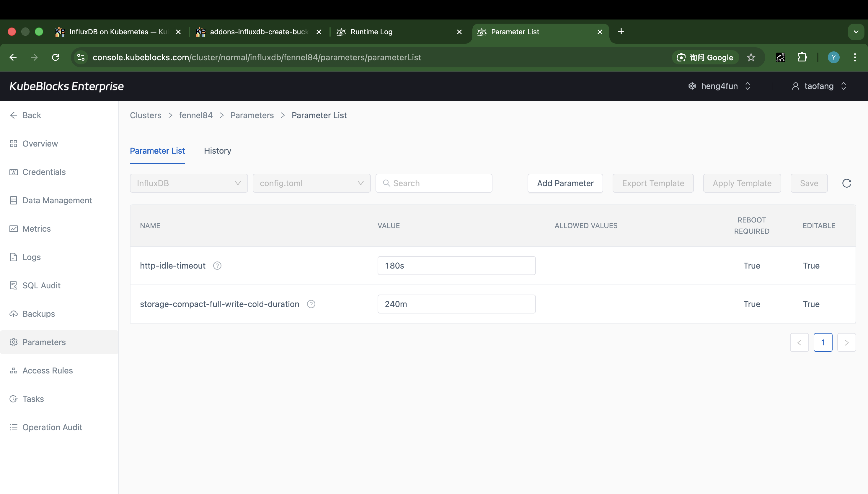The width and height of the screenshot is (868, 494).
Task: Click the SQL Audit icon
Action: [x=14, y=285]
